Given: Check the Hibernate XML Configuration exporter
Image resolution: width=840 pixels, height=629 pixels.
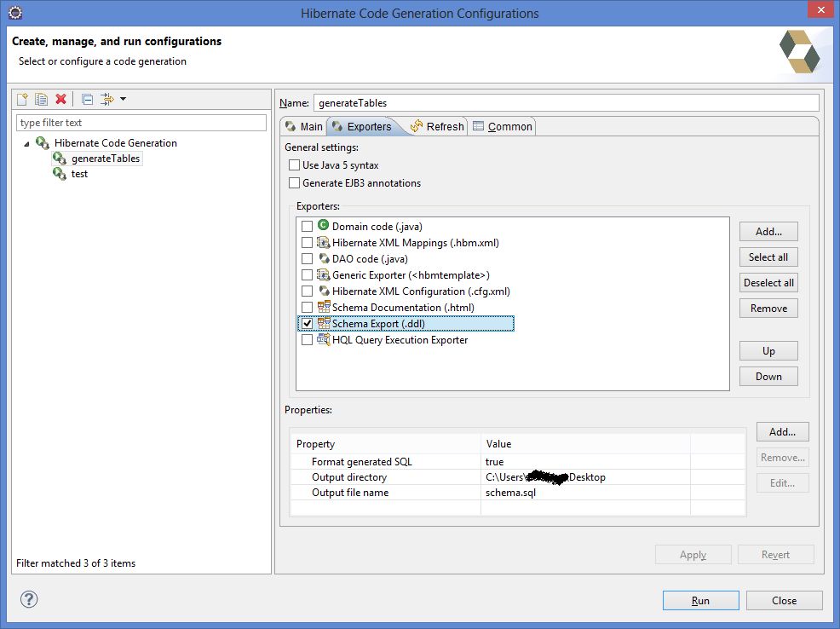Looking at the screenshot, I should [307, 291].
